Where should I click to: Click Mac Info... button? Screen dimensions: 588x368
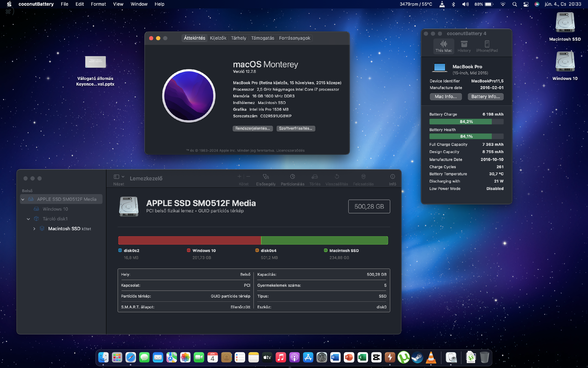pos(446,97)
